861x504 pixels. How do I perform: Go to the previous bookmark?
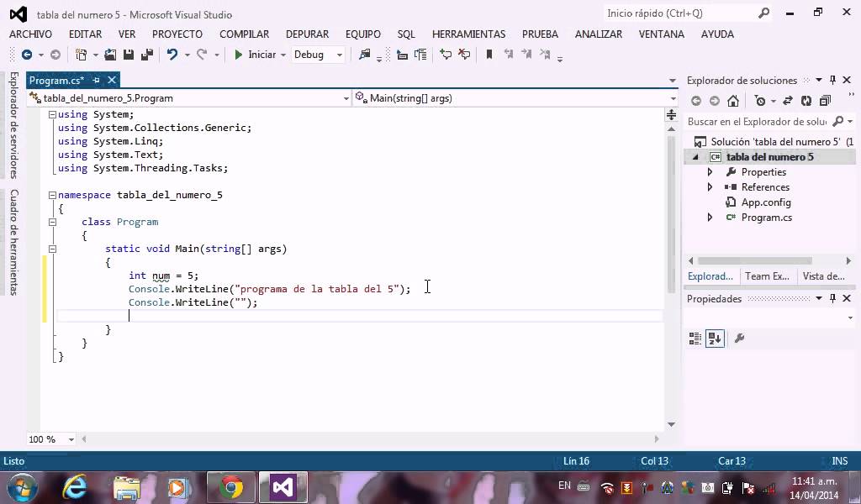pyautogui.click(x=509, y=55)
